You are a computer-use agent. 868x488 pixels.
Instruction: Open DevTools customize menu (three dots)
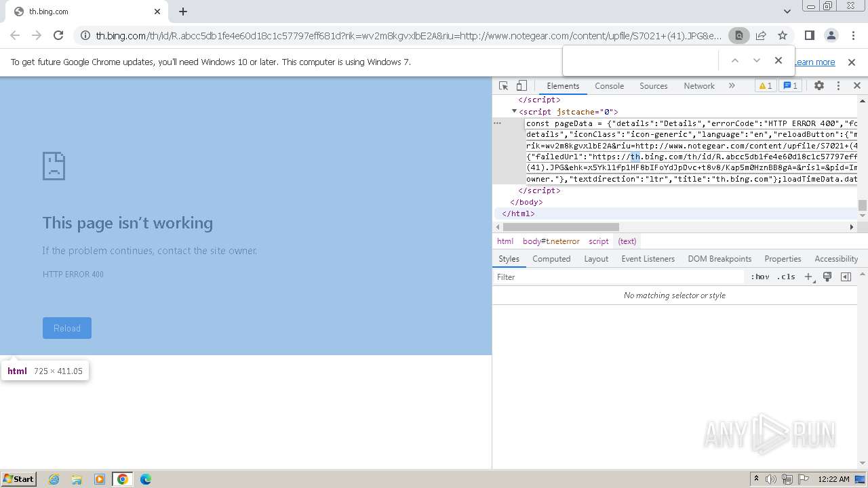pyautogui.click(x=838, y=86)
